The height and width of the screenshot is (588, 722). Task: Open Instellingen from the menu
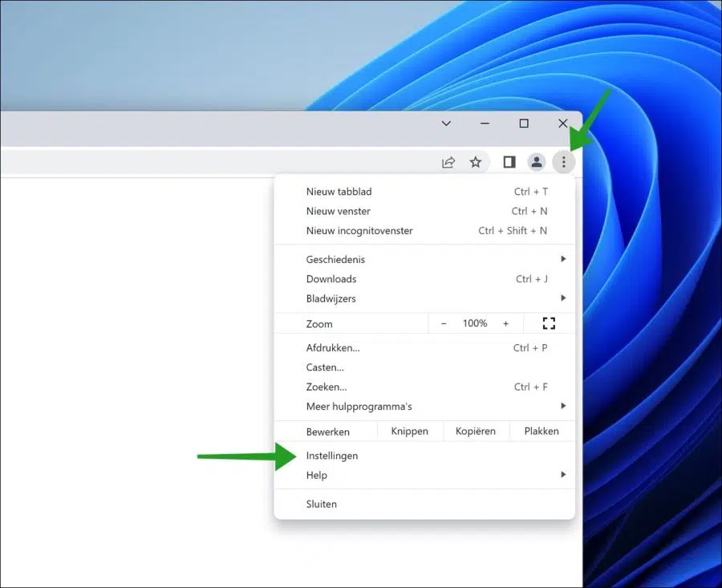click(424, 456)
